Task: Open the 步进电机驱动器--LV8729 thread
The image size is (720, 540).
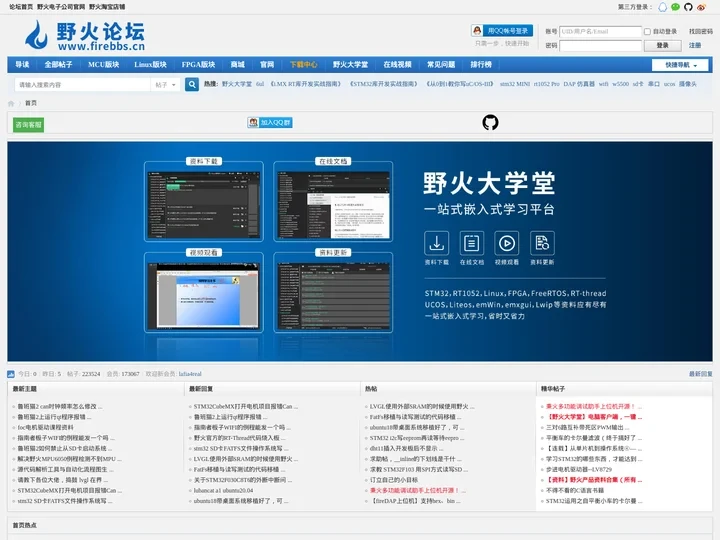Action: (579, 470)
